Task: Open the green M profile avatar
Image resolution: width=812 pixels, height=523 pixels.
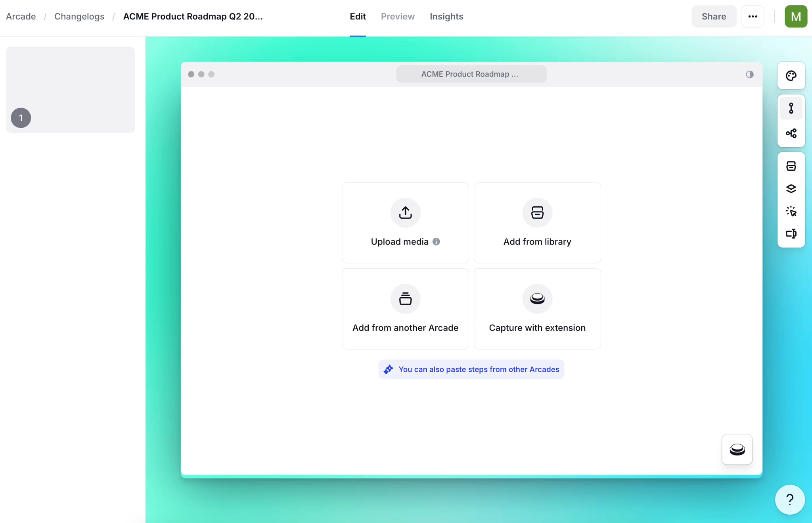Action: click(x=796, y=16)
